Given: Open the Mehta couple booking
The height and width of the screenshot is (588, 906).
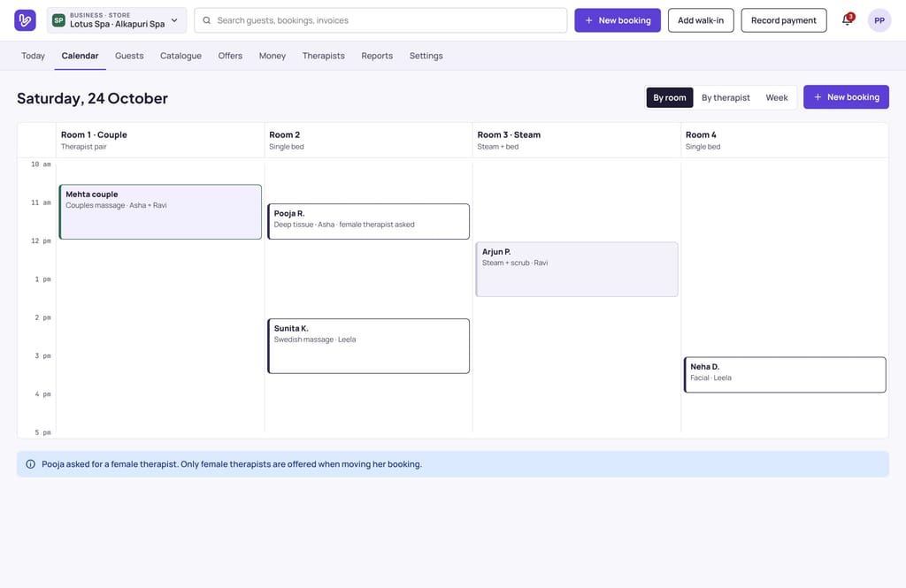Looking at the screenshot, I should pos(161,212).
